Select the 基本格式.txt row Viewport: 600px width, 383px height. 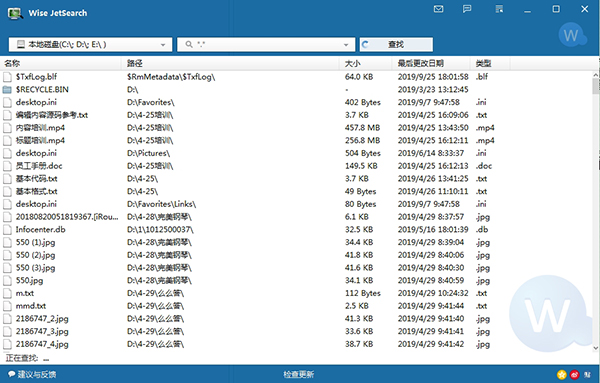(296, 191)
